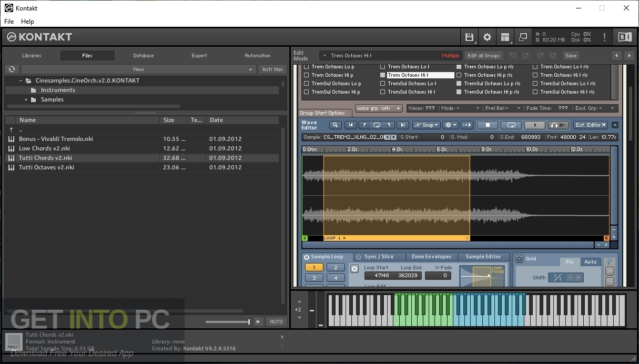Viewport: 639px width, 364px height.
Task: Close the Wave Editor with X
Action: click(x=615, y=125)
